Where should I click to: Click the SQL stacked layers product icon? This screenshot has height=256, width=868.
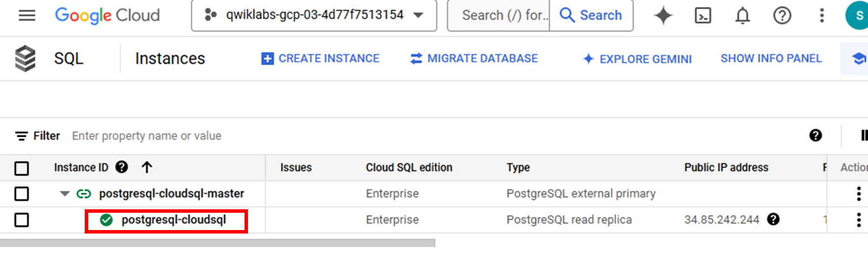[25, 59]
